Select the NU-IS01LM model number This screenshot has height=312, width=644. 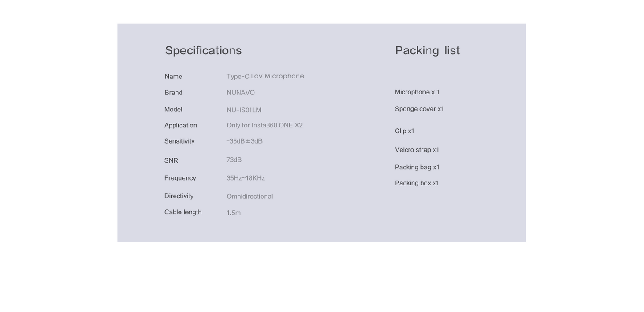[x=244, y=110]
